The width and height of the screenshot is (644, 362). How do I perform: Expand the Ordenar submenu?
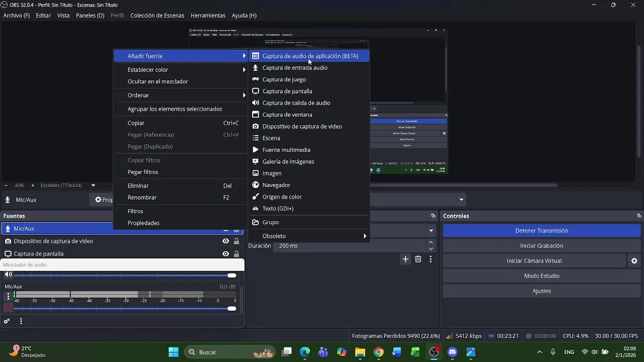(x=181, y=95)
